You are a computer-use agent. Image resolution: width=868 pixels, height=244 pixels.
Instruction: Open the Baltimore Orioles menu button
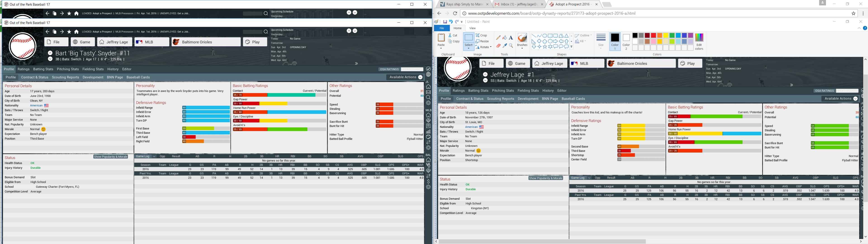[x=206, y=42]
